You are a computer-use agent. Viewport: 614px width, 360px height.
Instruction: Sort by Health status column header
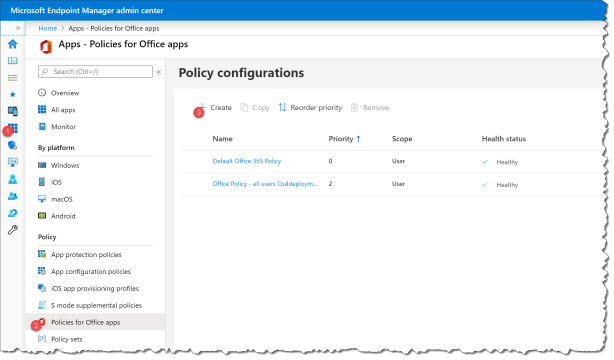coord(504,139)
